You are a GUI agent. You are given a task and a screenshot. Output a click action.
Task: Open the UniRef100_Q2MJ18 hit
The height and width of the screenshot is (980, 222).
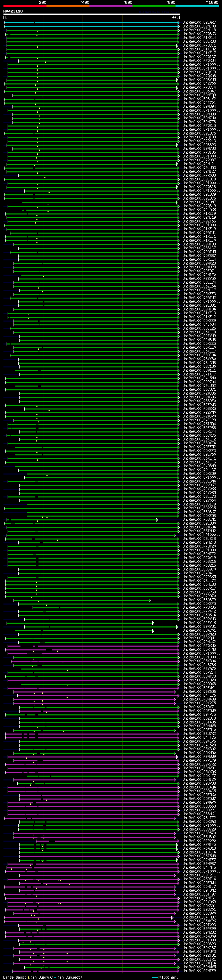coord(199,30)
